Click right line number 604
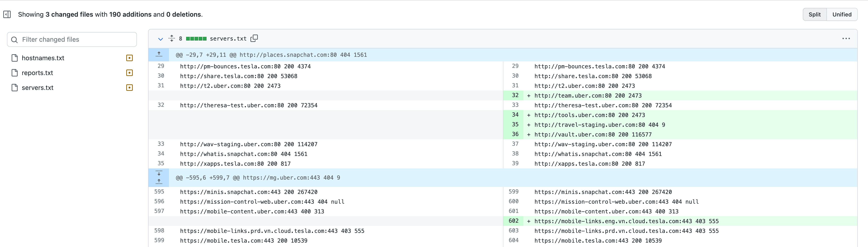 click(x=514, y=241)
